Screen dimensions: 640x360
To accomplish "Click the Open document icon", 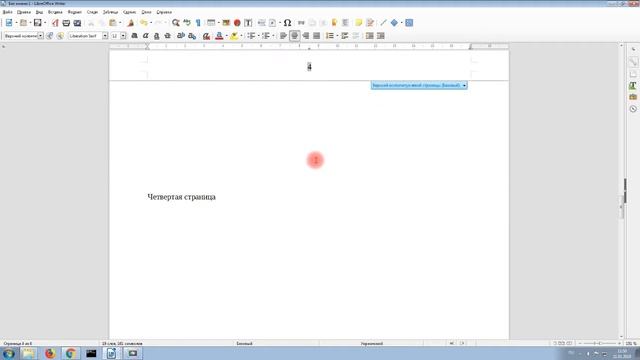I will point(23,23).
